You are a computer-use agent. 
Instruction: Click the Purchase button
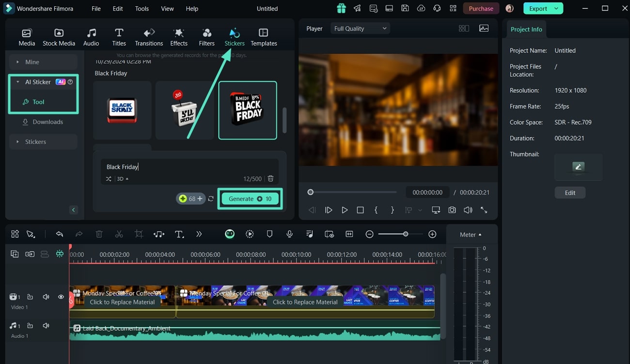(x=481, y=8)
